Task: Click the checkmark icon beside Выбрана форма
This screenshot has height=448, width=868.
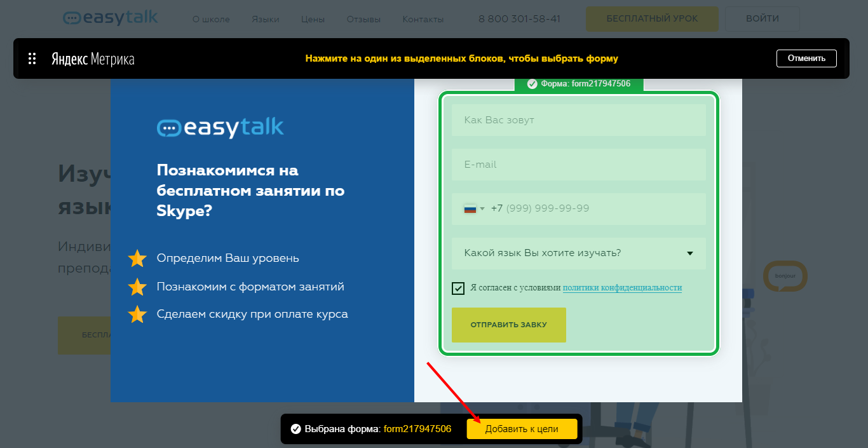Action: point(295,429)
